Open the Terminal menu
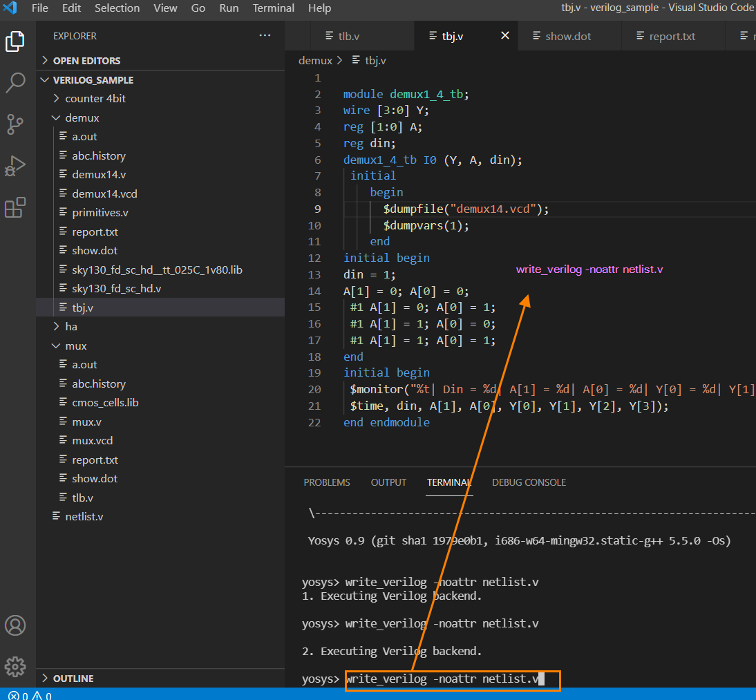 [x=274, y=8]
